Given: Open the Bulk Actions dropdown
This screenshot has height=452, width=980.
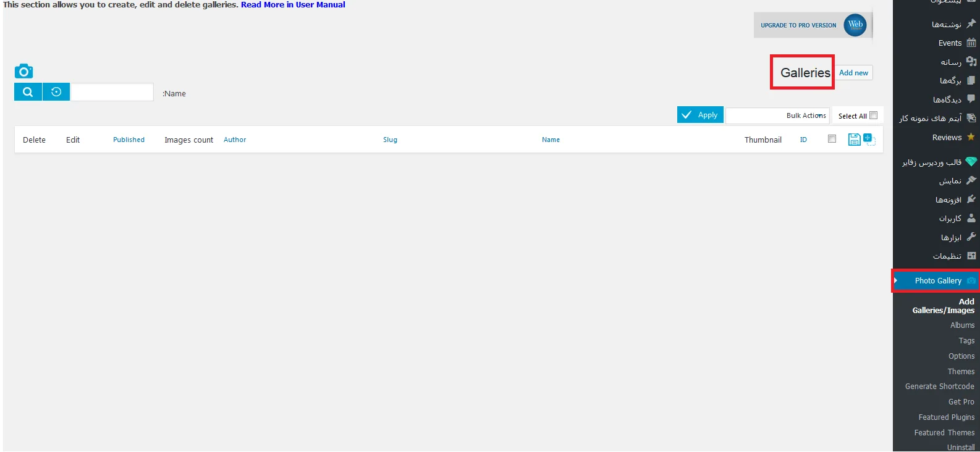Looking at the screenshot, I should point(777,115).
